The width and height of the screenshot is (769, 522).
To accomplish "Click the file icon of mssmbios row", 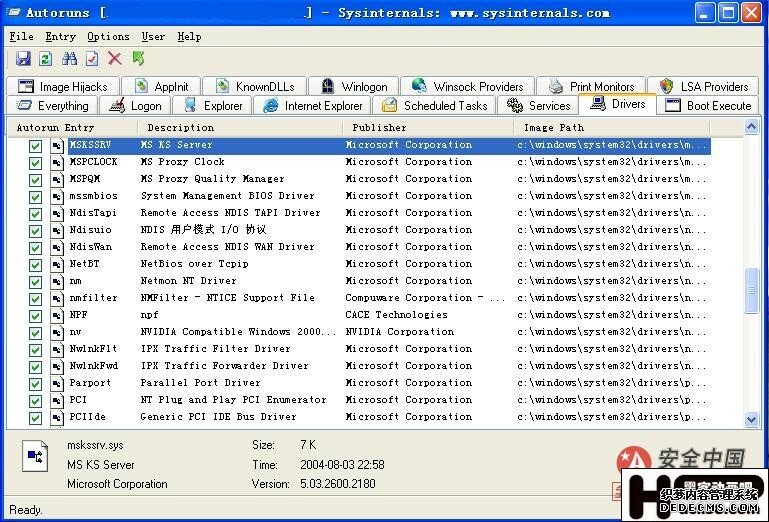I will [57, 196].
